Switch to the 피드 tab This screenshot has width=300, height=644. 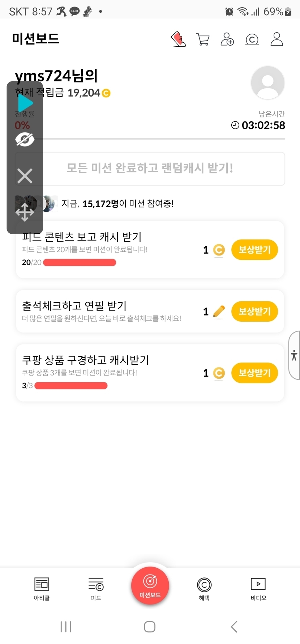(x=96, y=589)
